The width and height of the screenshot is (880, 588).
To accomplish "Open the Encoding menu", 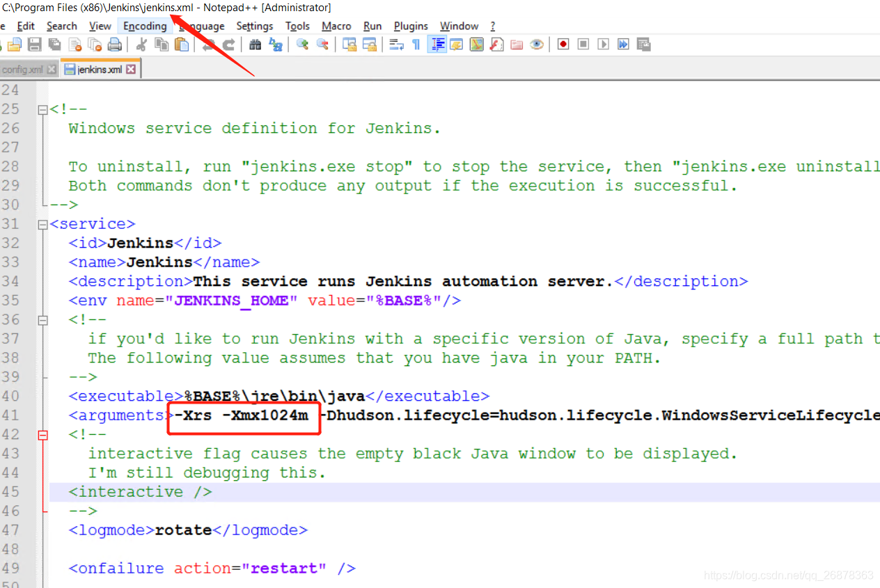I will (x=146, y=26).
